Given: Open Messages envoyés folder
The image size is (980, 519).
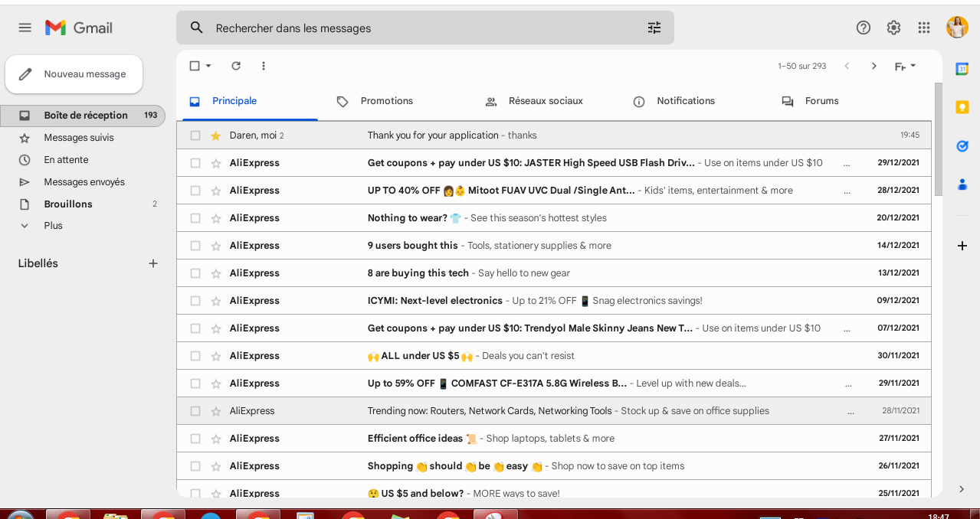Looking at the screenshot, I should coord(83,182).
